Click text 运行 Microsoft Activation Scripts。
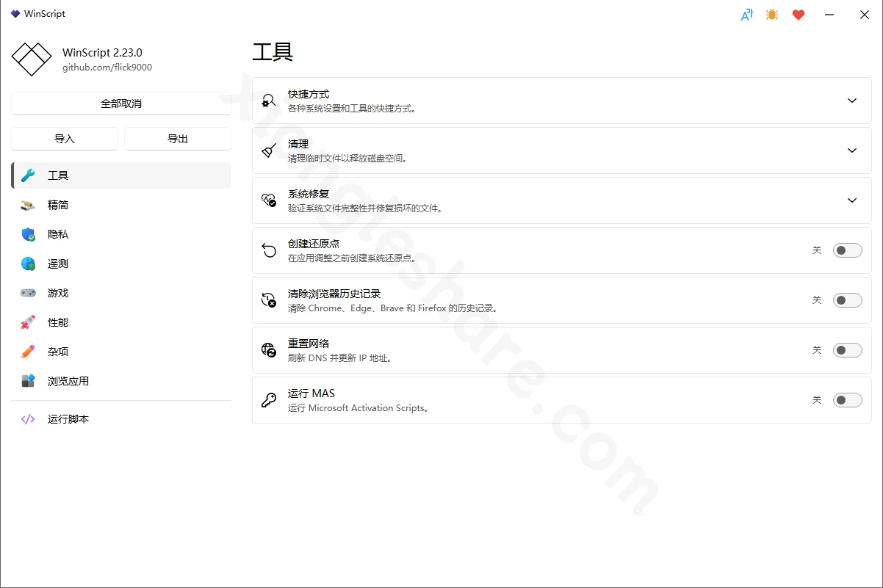 click(x=358, y=408)
